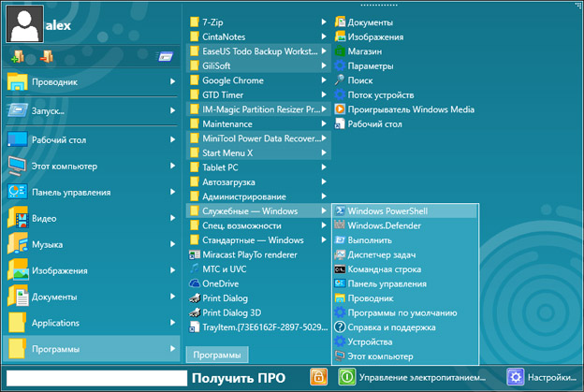
Task: Open IM-Magic Partition Resizer Pr... entry
Action: pyautogui.click(x=258, y=109)
